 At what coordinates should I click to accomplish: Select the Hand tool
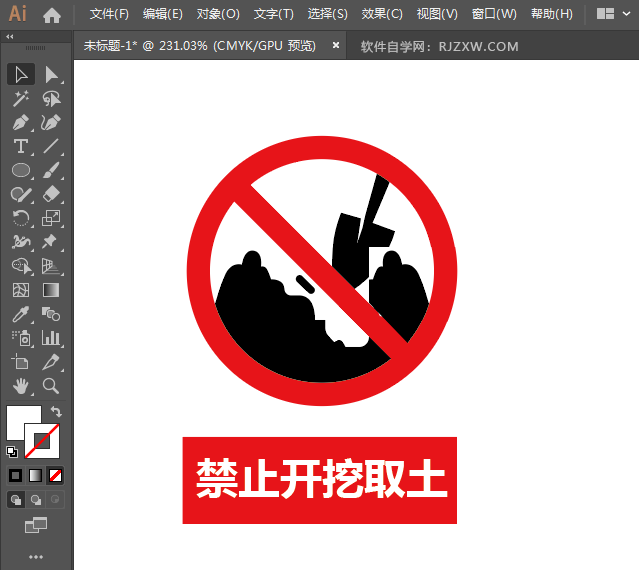coord(21,386)
